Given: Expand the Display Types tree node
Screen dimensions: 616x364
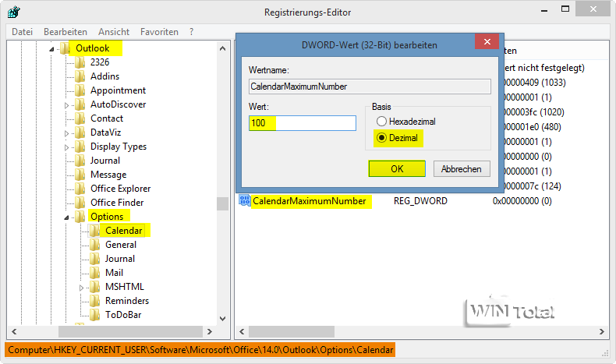Looking at the screenshot, I should pos(66,147).
